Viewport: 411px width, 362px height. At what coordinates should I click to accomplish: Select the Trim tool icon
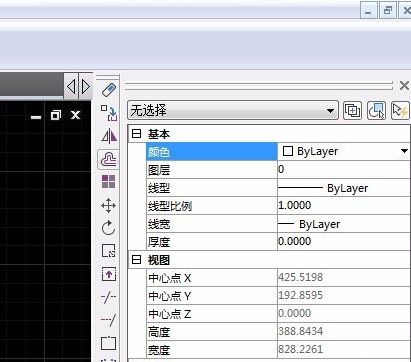(x=108, y=297)
